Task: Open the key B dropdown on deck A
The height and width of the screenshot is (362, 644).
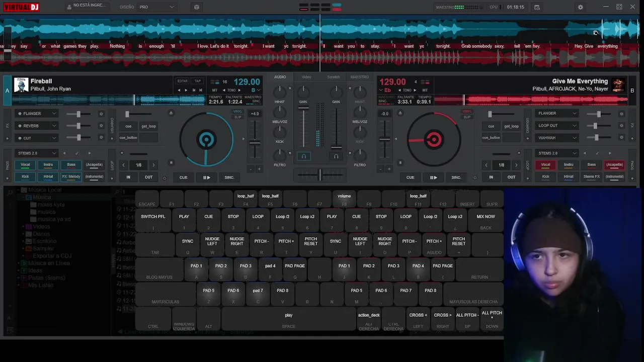Action: [257, 90]
